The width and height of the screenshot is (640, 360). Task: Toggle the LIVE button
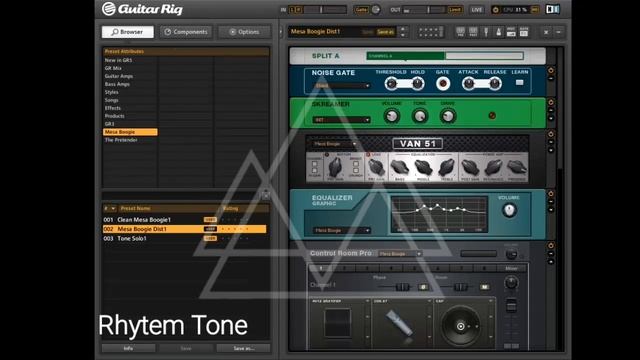tap(477, 9)
